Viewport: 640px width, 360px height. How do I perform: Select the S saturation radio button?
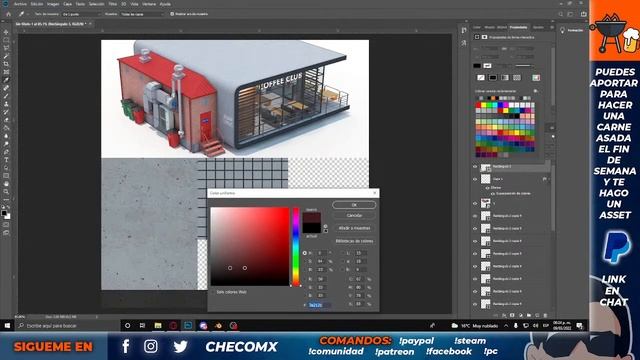[304, 261]
